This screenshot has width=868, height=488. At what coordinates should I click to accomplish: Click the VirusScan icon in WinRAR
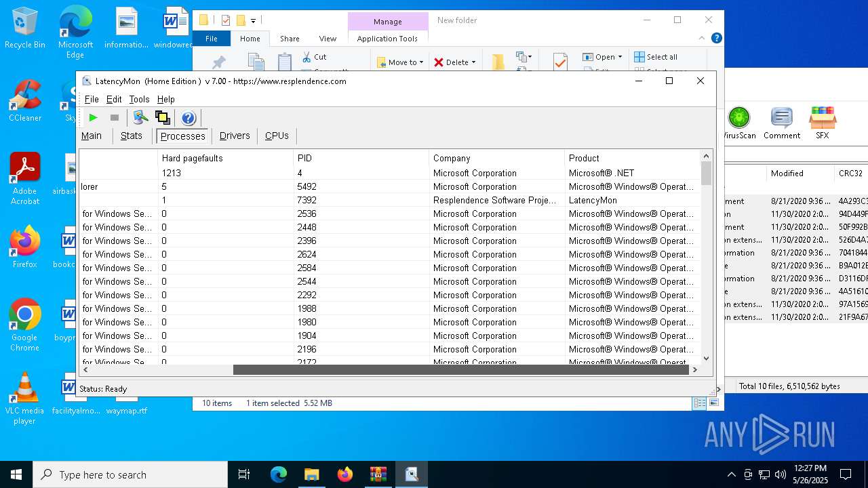coord(738,123)
